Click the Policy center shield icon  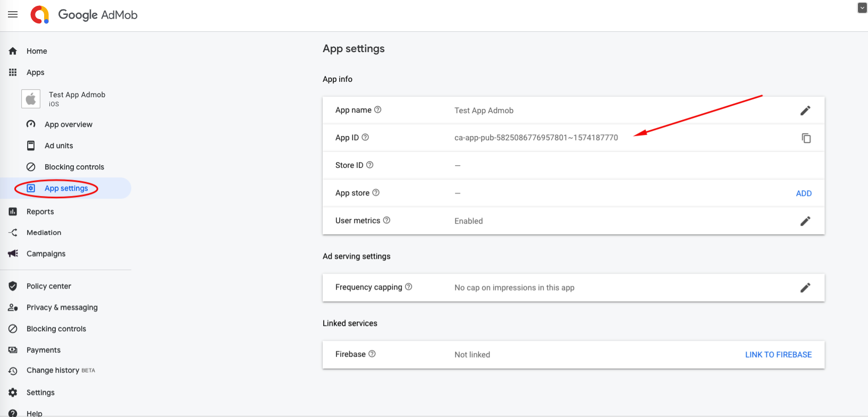(x=13, y=286)
